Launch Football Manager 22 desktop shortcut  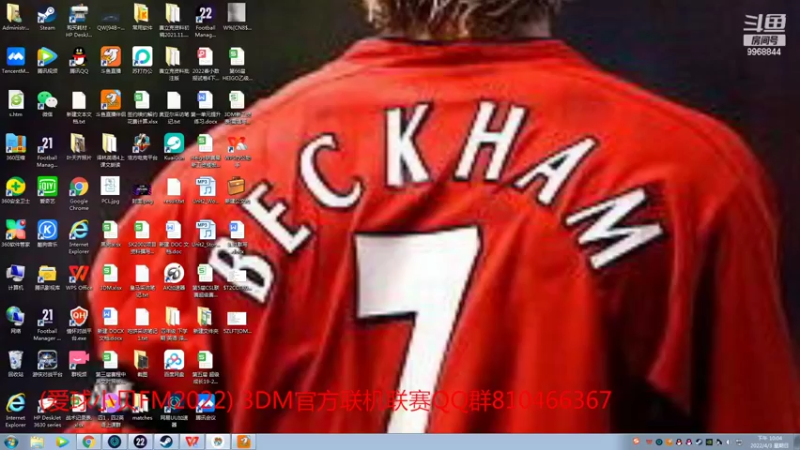[x=205, y=21]
